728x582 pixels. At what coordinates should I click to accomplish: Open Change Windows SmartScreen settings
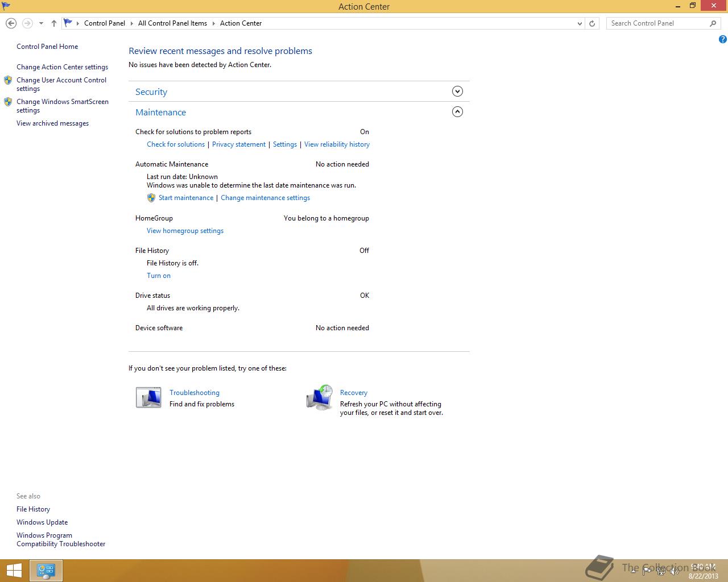63,106
